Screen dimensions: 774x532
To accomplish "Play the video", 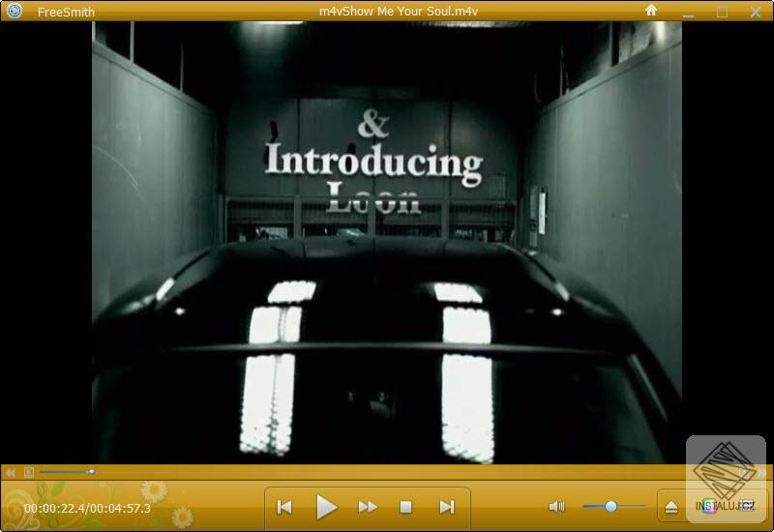I will pyautogui.click(x=326, y=507).
